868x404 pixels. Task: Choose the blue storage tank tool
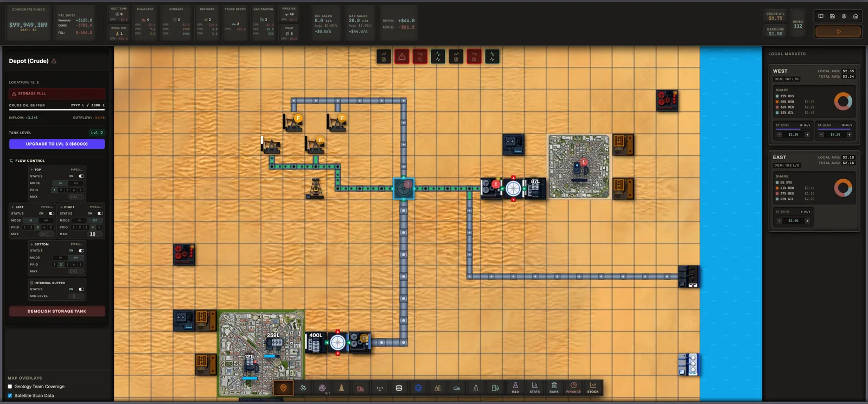click(x=418, y=388)
